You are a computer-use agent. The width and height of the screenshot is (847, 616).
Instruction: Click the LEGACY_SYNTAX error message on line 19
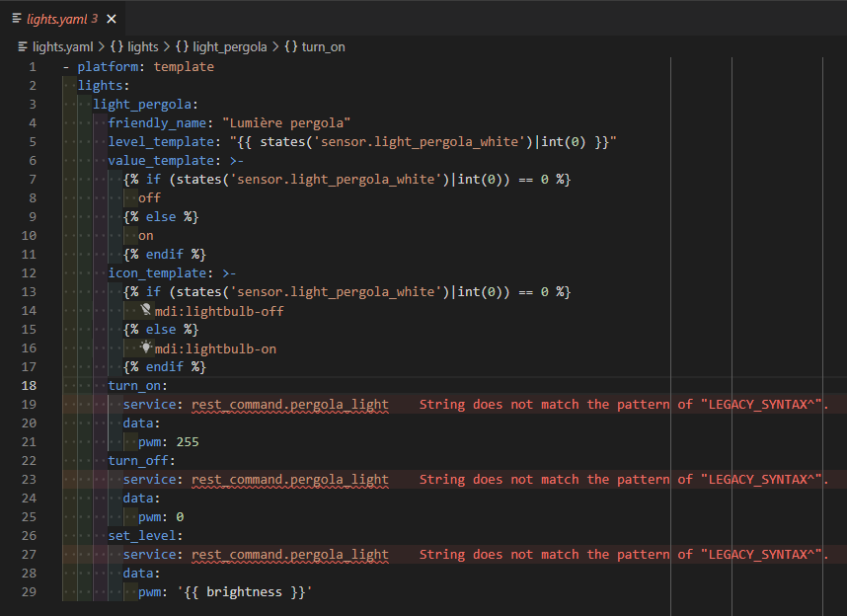tap(624, 405)
